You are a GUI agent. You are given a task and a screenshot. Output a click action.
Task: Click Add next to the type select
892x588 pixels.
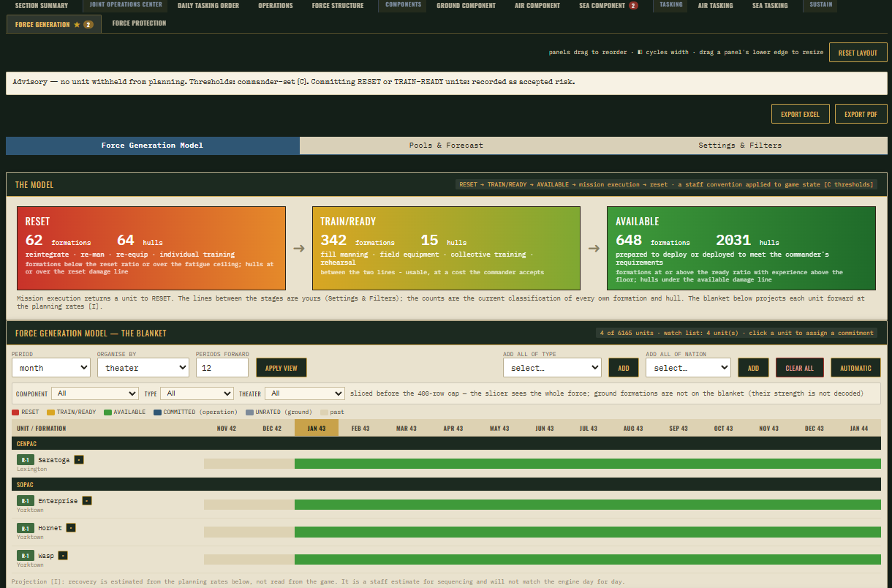coord(624,367)
